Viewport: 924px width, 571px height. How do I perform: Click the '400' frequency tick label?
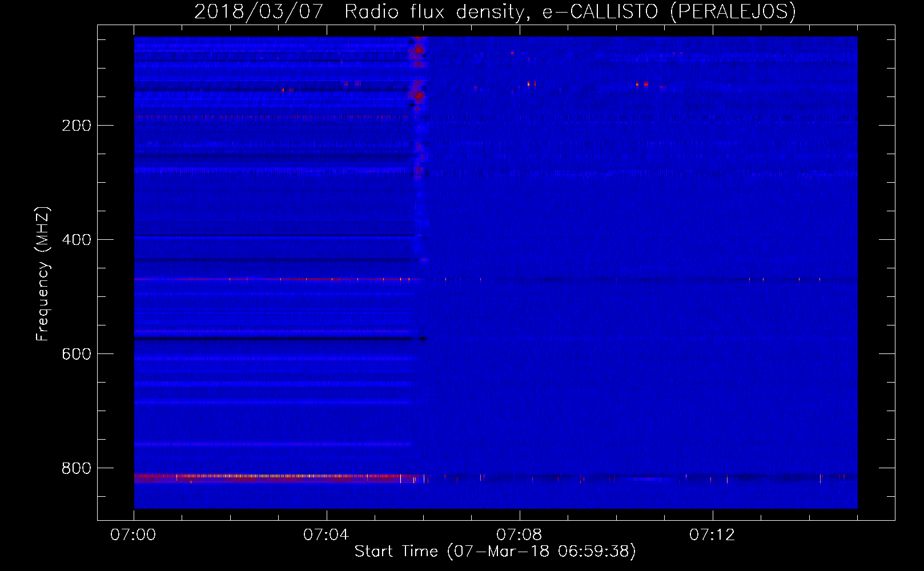click(76, 240)
